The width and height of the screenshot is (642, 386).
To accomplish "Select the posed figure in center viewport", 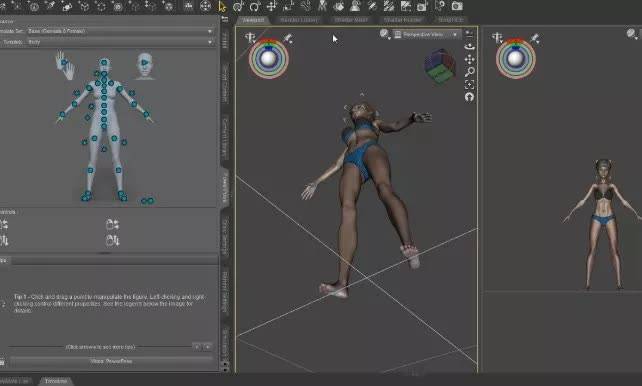I will click(364, 196).
